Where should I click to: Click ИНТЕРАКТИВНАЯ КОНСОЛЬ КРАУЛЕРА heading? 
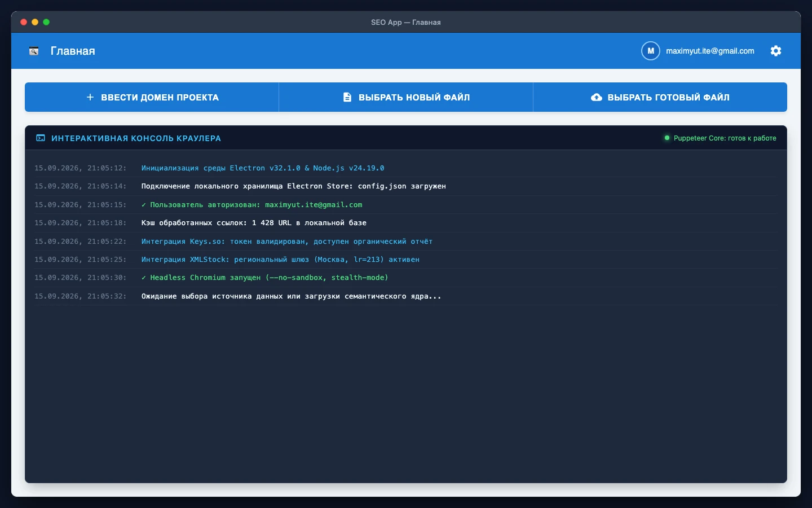(x=136, y=138)
